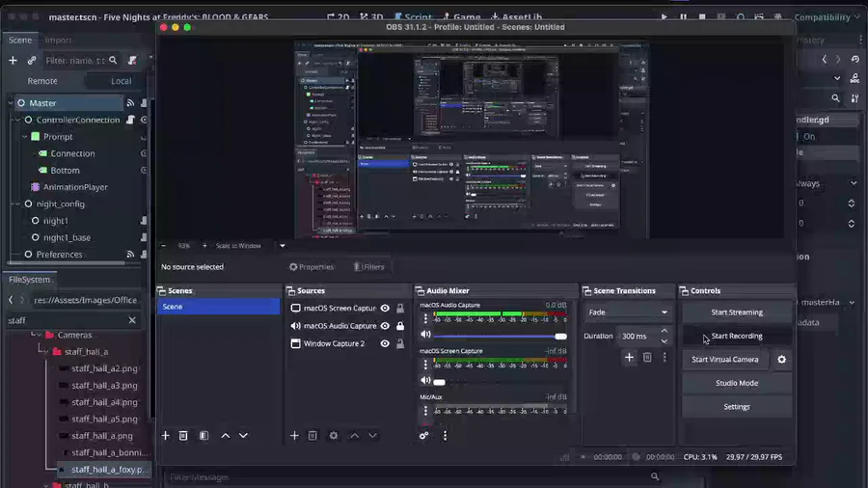Open preview scaling dropdown arrow
Image resolution: width=868 pixels, height=488 pixels.
(x=283, y=246)
